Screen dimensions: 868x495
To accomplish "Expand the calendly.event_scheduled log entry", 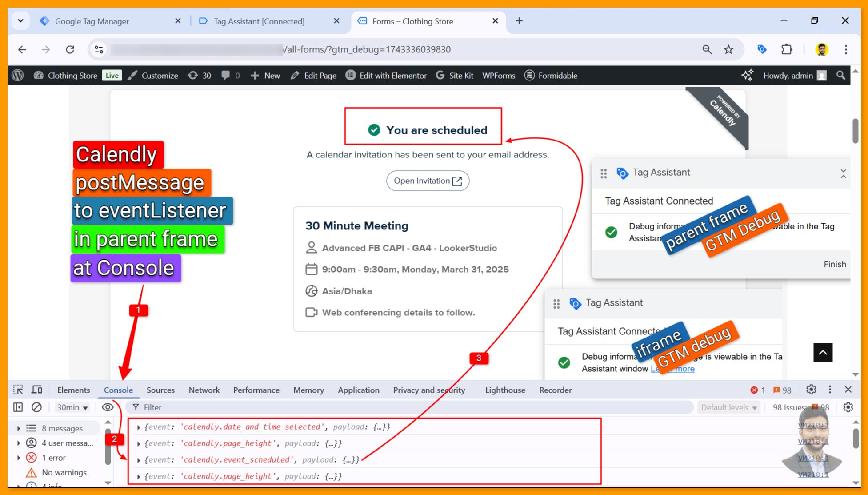I will [139, 460].
